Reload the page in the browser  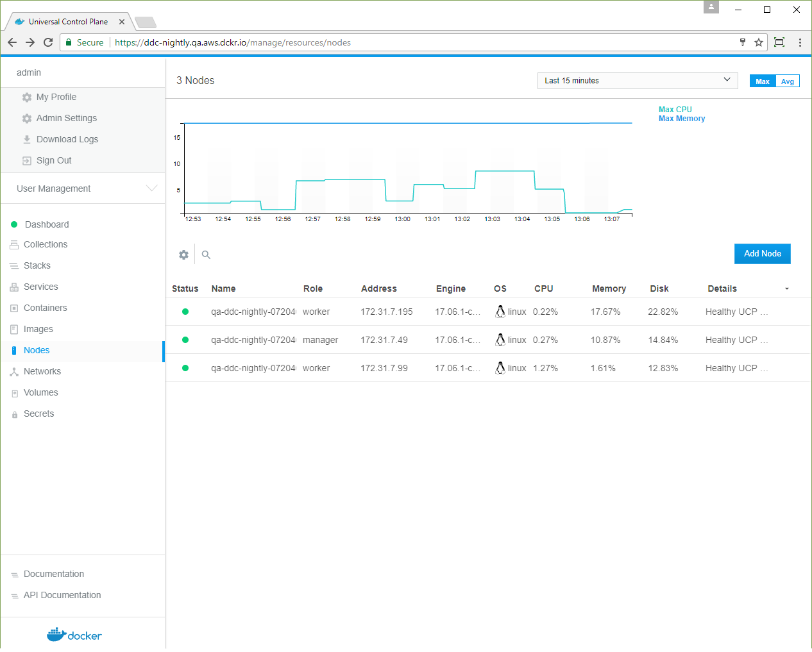(48, 42)
